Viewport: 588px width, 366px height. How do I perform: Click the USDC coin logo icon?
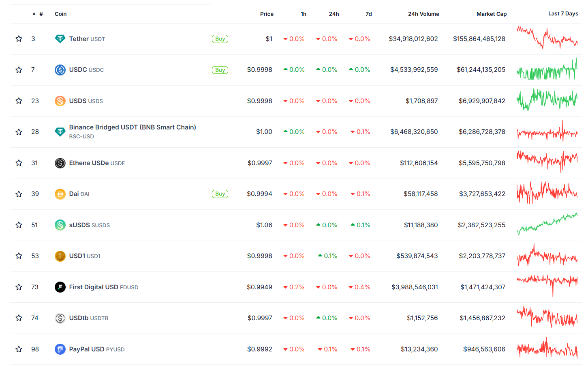point(60,70)
